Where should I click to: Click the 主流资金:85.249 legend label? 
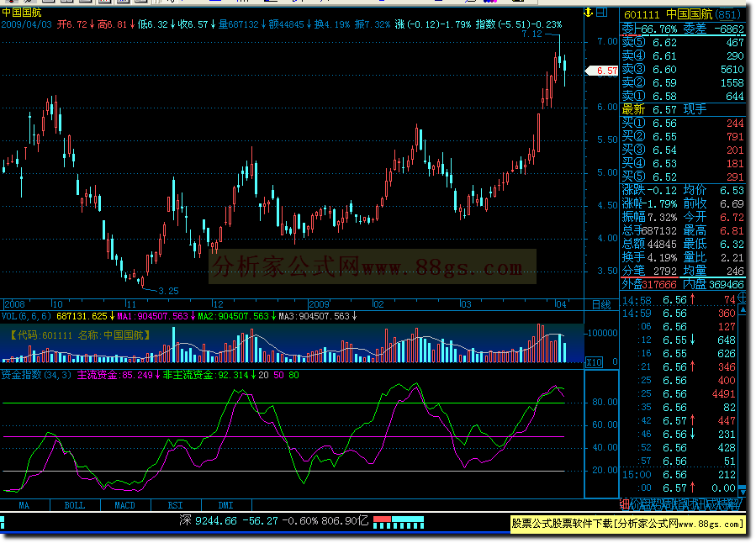coord(114,376)
